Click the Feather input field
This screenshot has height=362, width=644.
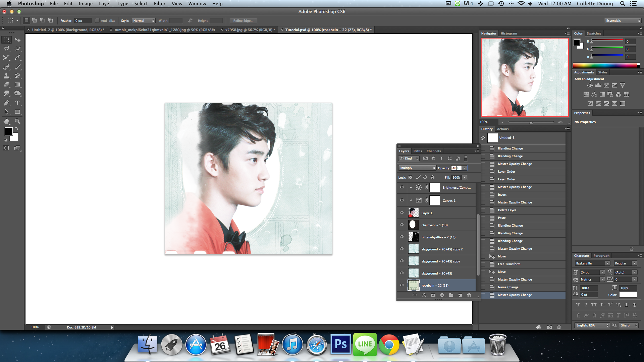(x=83, y=21)
